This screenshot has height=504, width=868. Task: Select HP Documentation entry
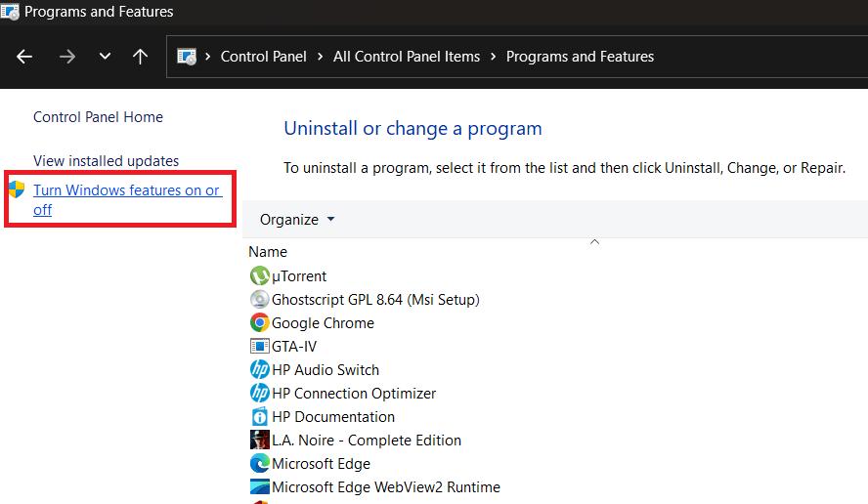[x=333, y=417]
